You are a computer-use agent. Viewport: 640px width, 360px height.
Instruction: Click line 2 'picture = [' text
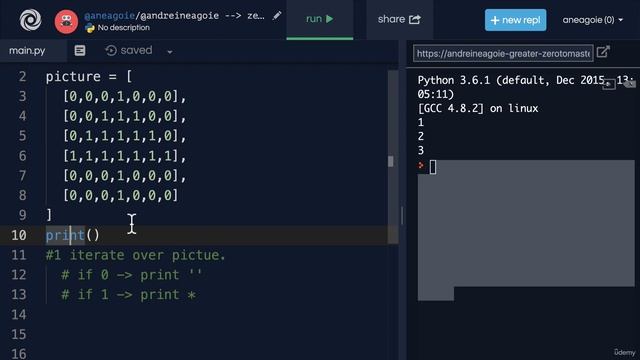coord(89,77)
